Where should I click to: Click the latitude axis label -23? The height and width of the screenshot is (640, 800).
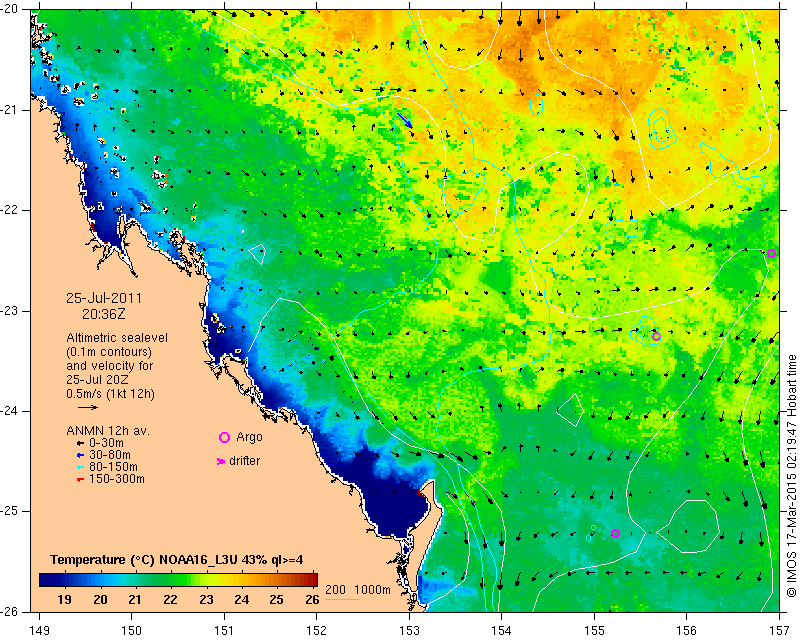tap(10, 310)
